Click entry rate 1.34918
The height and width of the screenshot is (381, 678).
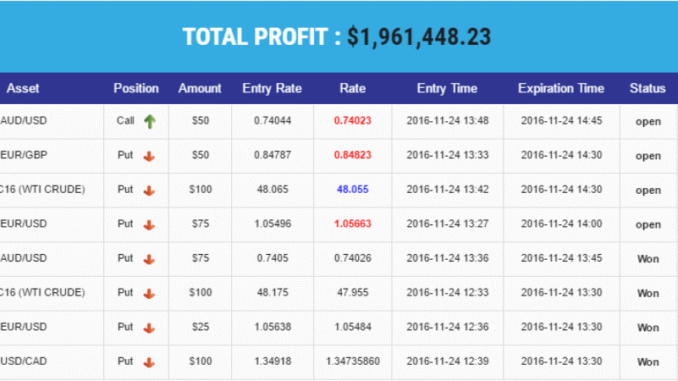tap(272, 361)
